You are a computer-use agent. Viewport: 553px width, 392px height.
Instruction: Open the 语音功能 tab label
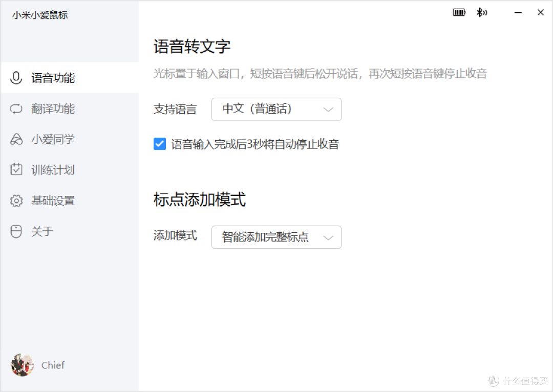53,78
